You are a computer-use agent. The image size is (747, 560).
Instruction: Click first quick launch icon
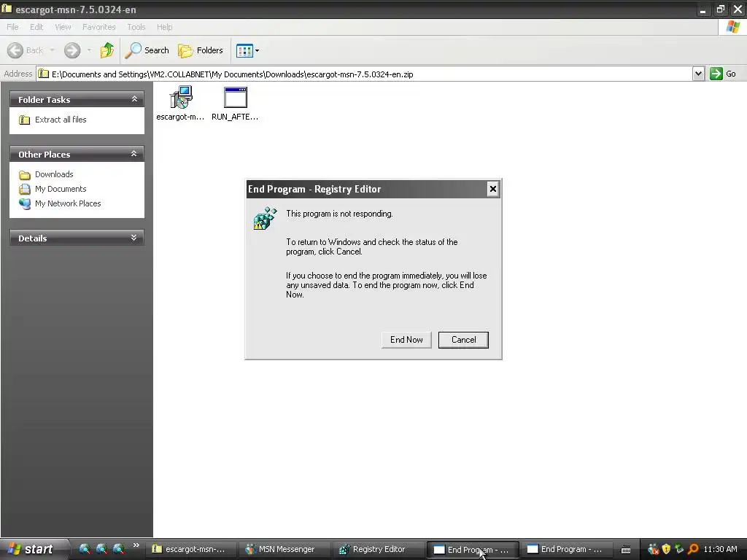point(85,549)
